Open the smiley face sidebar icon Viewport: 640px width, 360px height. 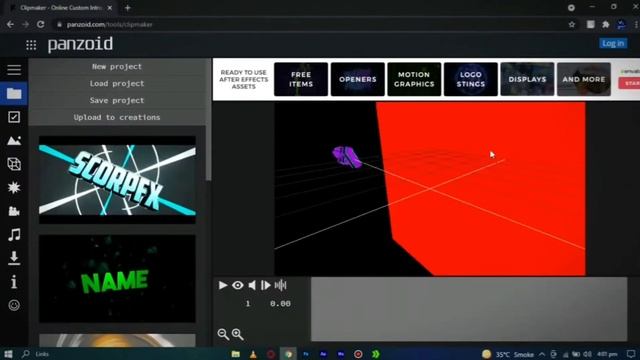[x=14, y=305]
